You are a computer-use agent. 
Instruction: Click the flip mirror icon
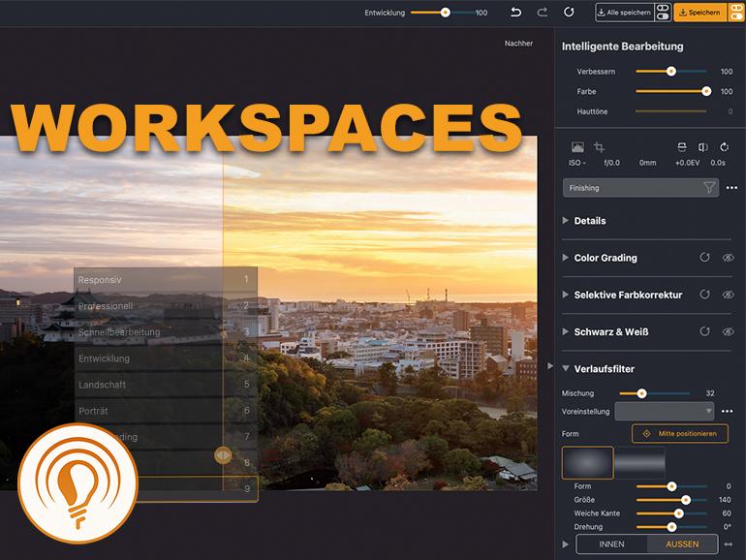pos(702,147)
